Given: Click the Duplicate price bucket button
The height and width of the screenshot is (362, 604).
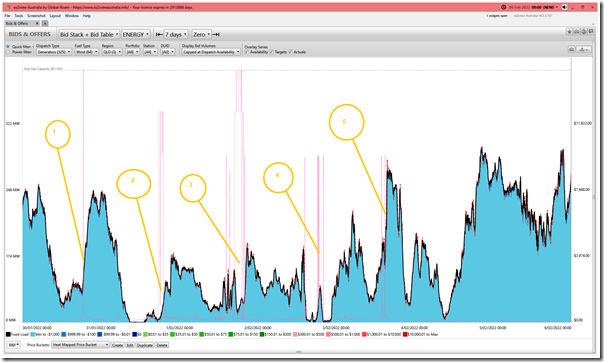Looking at the screenshot, I should tap(145, 345).
